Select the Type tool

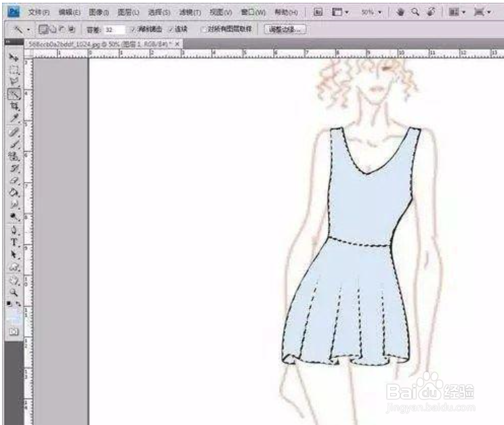pyautogui.click(x=14, y=242)
